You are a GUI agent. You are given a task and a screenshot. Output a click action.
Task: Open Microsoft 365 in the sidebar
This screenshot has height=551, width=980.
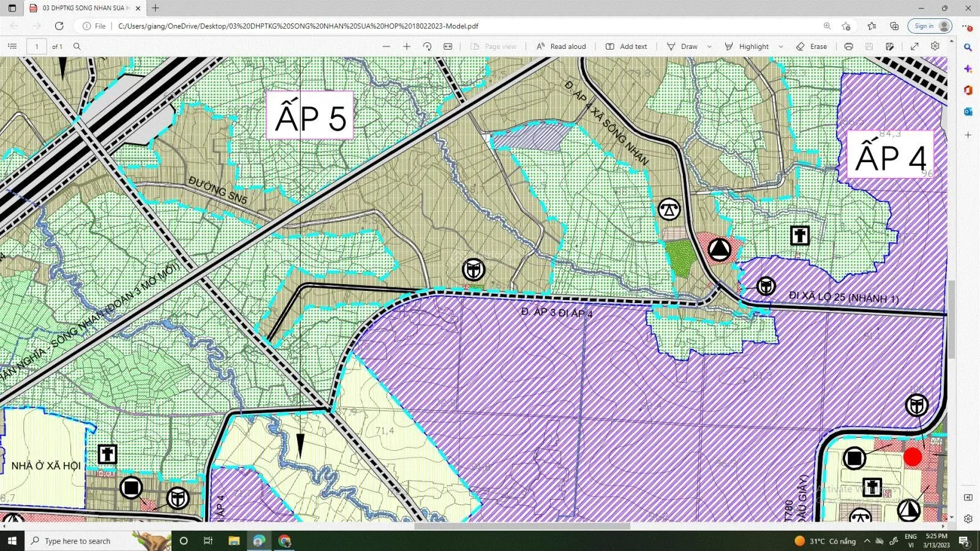(x=968, y=90)
